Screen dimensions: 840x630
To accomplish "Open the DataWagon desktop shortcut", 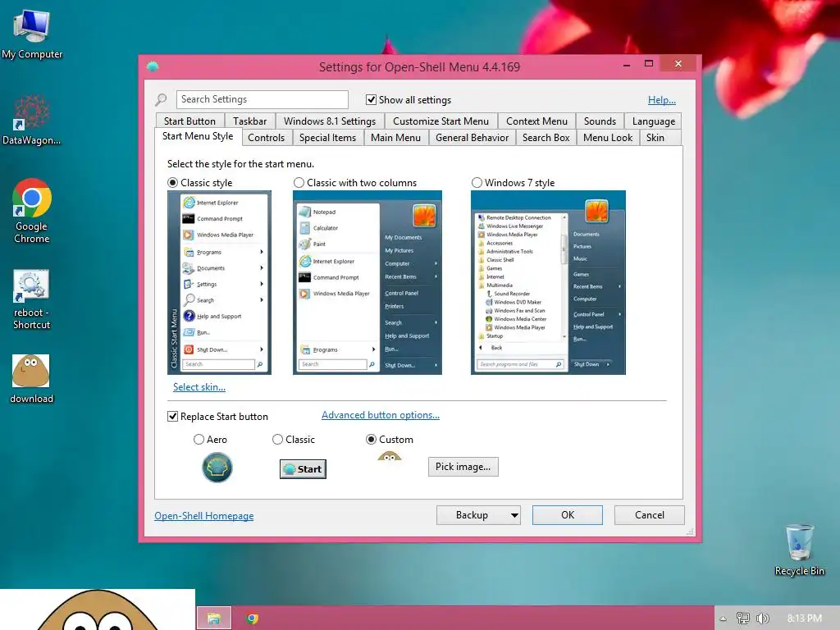I will click(x=31, y=120).
